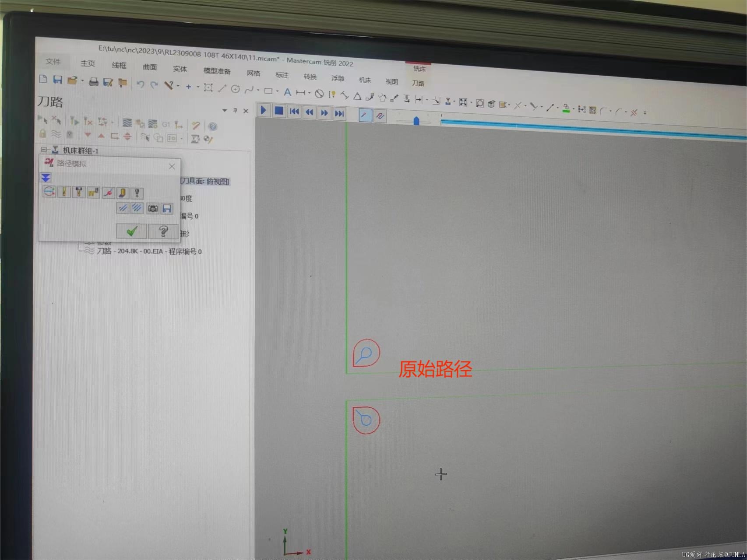The image size is (747, 560).
Task: Click the Toolpaths panel help icon
Action: [x=213, y=127]
